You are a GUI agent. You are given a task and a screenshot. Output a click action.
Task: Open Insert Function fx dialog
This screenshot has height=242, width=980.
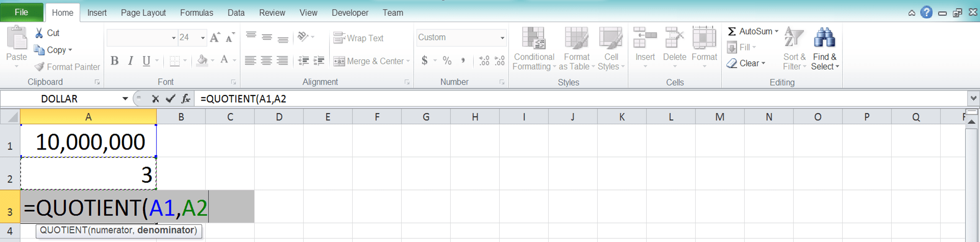[186, 99]
